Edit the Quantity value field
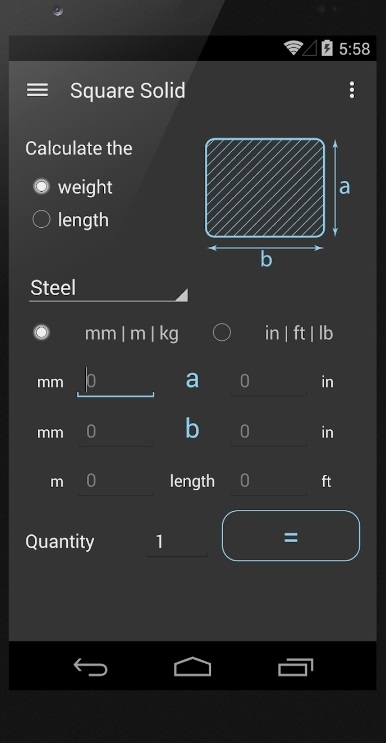Screen dimensions: 386x743 pyautogui.click(x=177, y=542)
